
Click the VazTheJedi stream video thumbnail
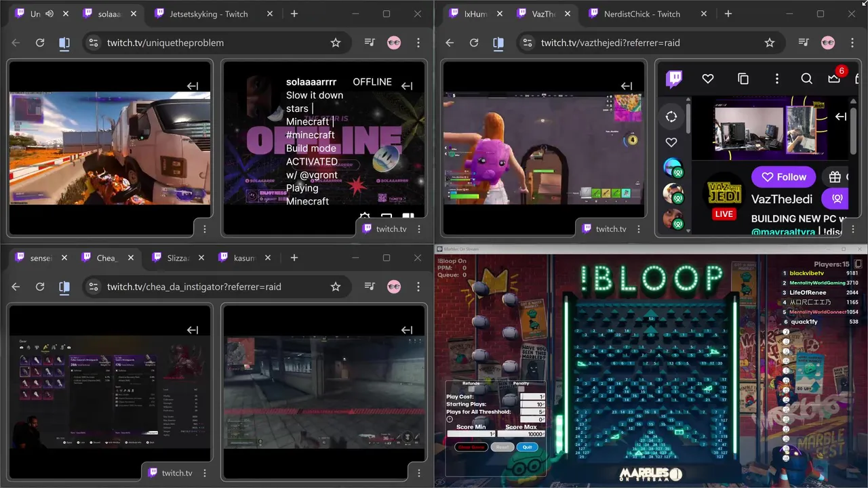click(770, 128)
